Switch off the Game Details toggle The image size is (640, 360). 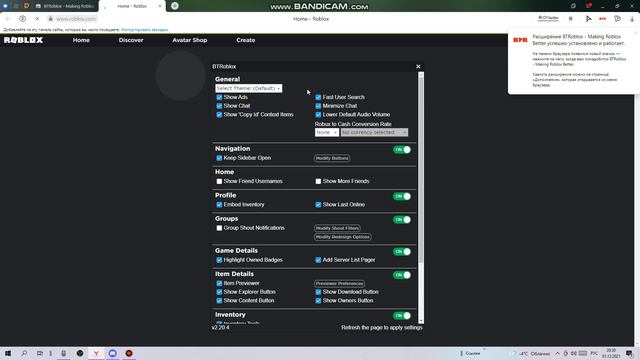click(402, 251)
